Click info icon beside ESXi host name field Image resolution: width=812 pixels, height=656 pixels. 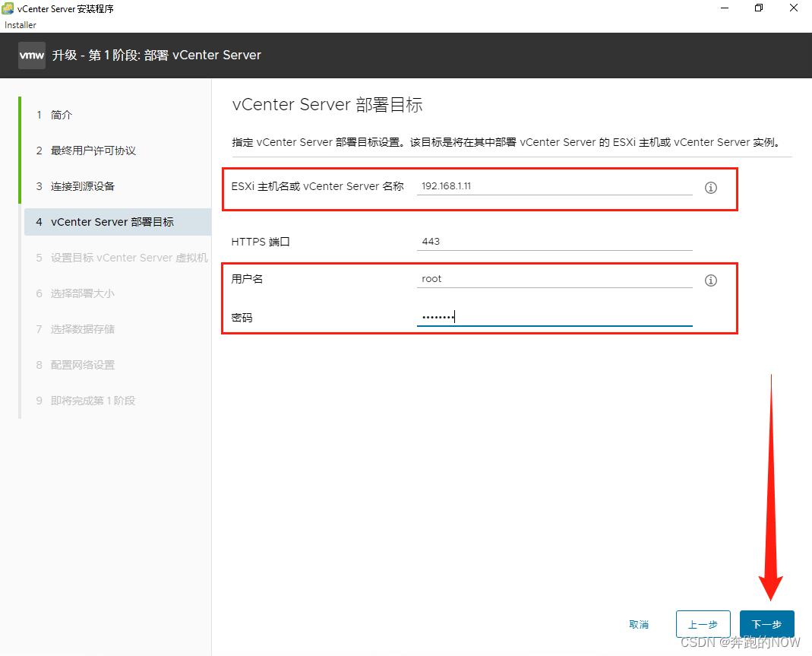click(x=710, y=188)
